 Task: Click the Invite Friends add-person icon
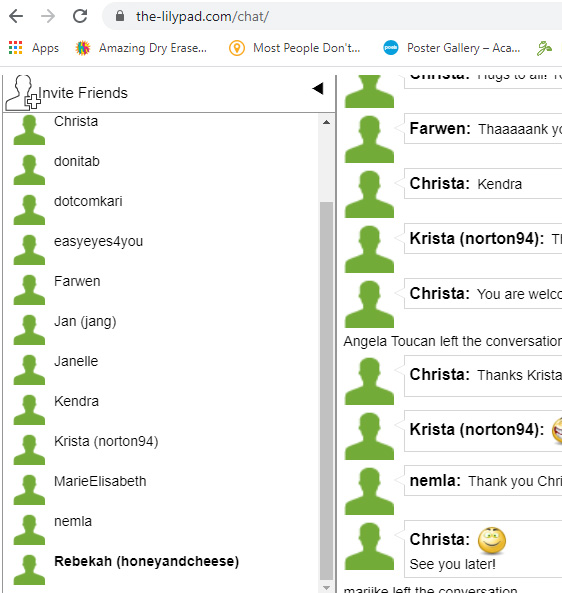point(22,93)
